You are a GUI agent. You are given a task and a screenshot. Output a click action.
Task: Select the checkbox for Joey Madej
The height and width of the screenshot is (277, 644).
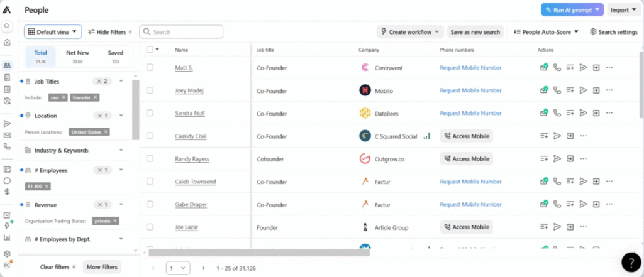pyautogui.click(x=150, y=90)
